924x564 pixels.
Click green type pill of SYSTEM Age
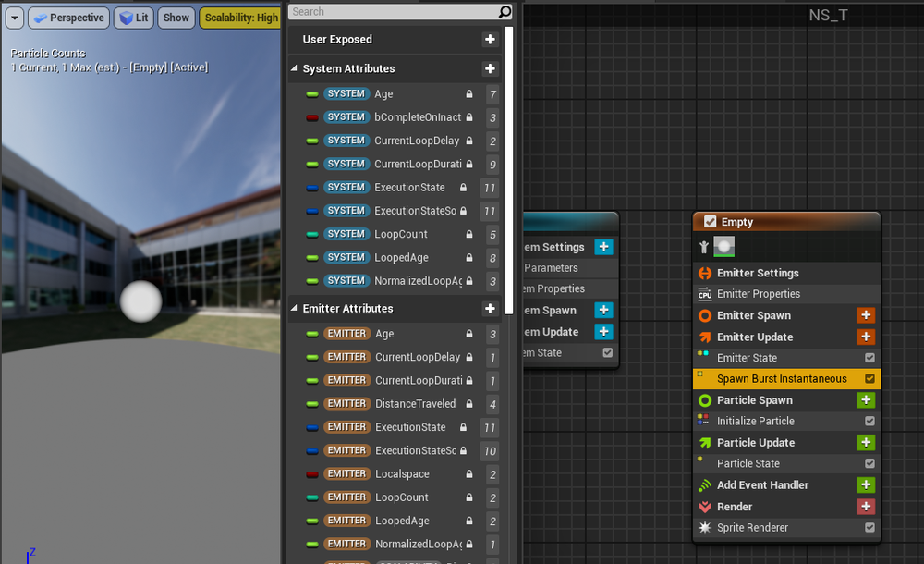point(312,93)
